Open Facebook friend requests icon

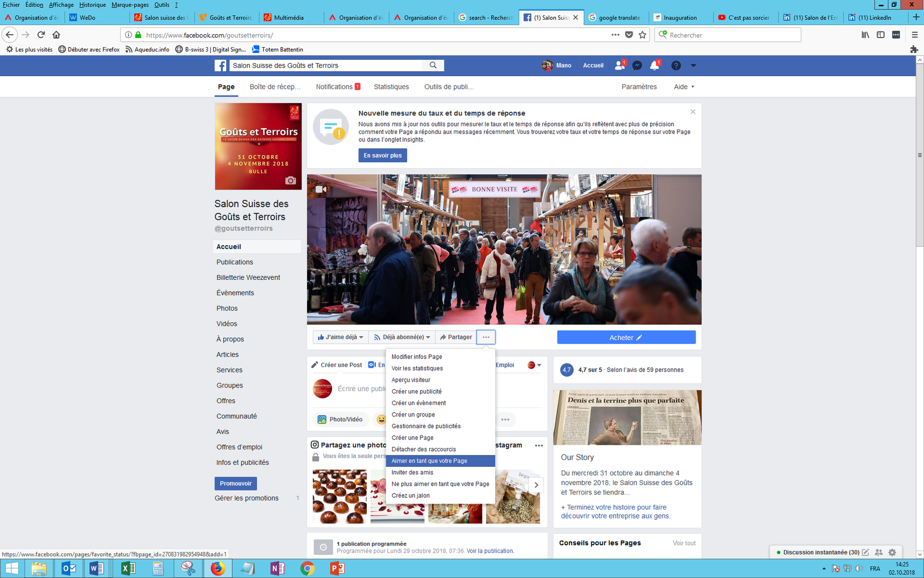pyautogui.click(x=620, y=65)
